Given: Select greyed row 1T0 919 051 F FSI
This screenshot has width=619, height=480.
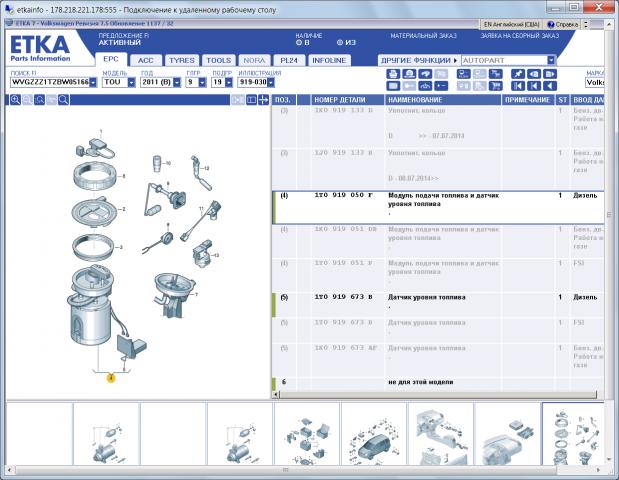Looking at the screenshot, I should tap(438, 275).
